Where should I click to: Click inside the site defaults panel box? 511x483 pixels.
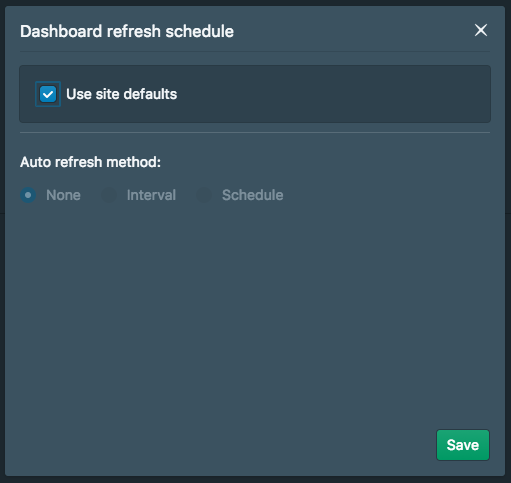click(x=333, y=94)
